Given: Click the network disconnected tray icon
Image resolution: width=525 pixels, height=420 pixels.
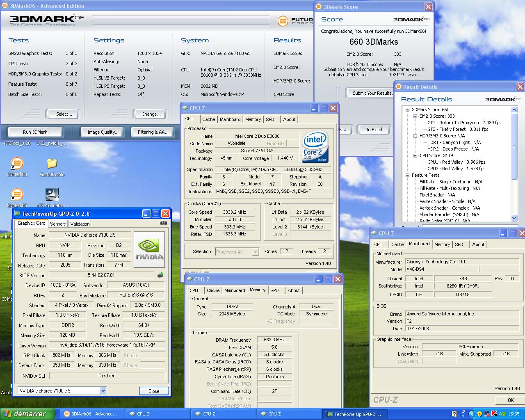Looking at the screenshot, I should (x=487, y=414).
